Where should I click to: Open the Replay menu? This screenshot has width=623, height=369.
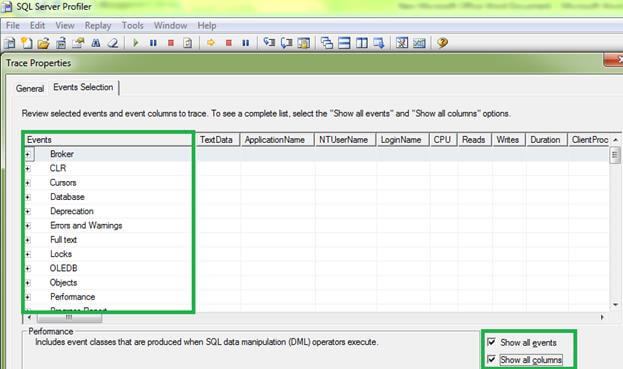point(98,25)
